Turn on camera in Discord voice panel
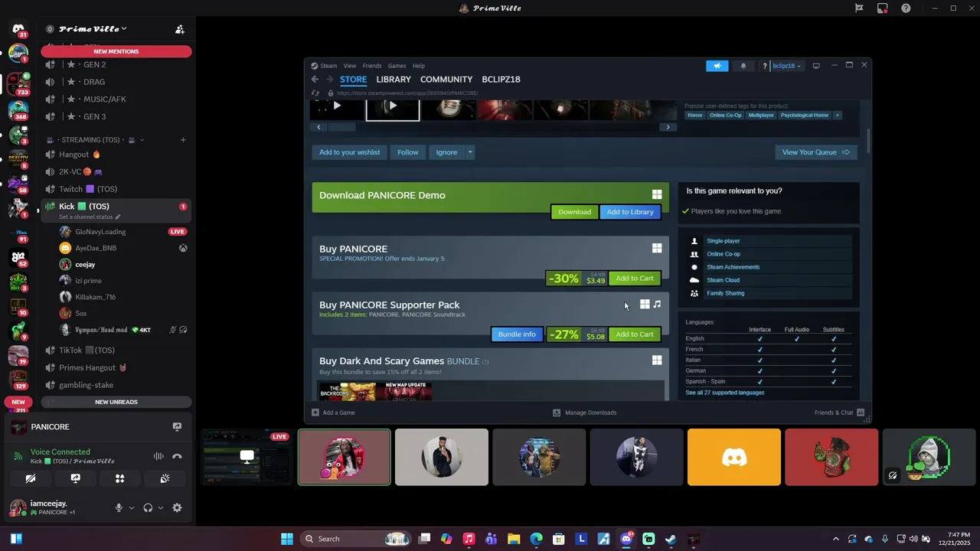This screenshot has height=551, width=980. (31, 478)
